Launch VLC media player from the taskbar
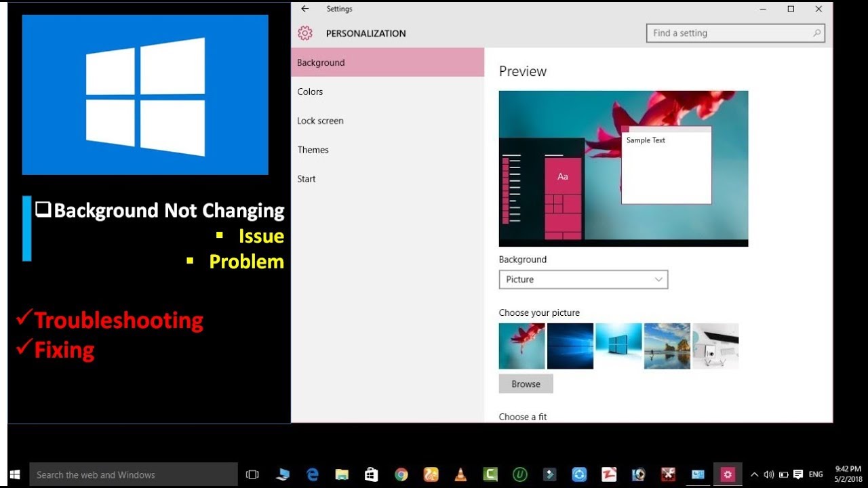868x488 pixels. point(460,474)
